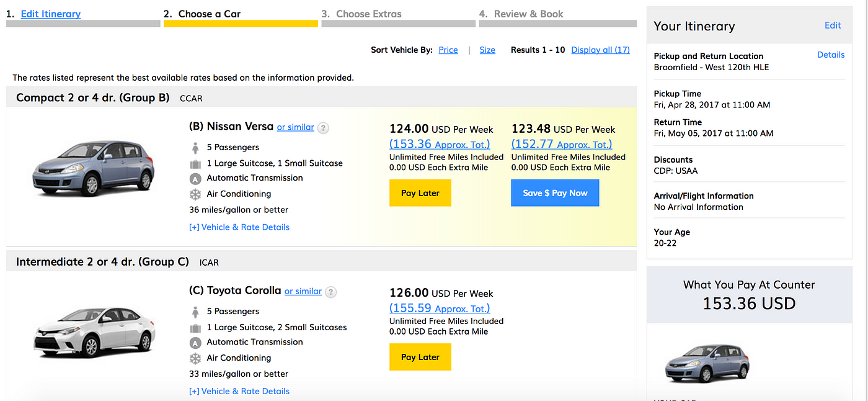Screen dimensions: 868x401
Task: Click 'Broomfield - West 120th HLE' location text
Action: [712, 67]
